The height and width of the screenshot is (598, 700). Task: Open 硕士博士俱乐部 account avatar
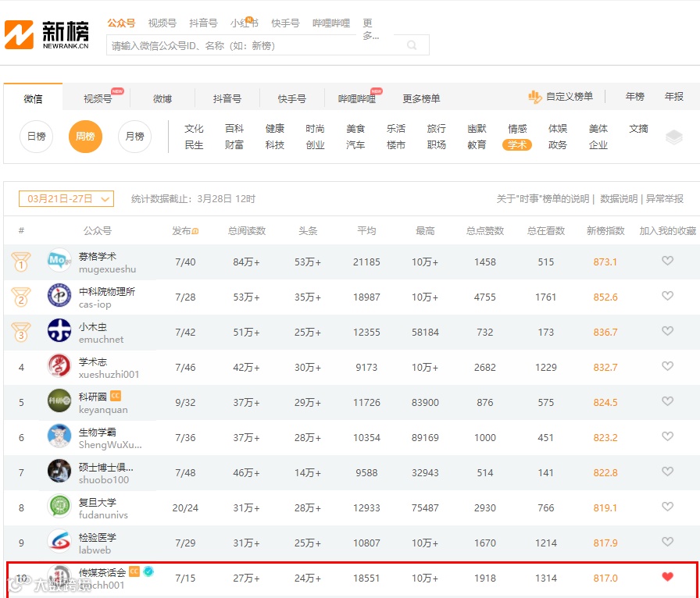pos(59,471)
